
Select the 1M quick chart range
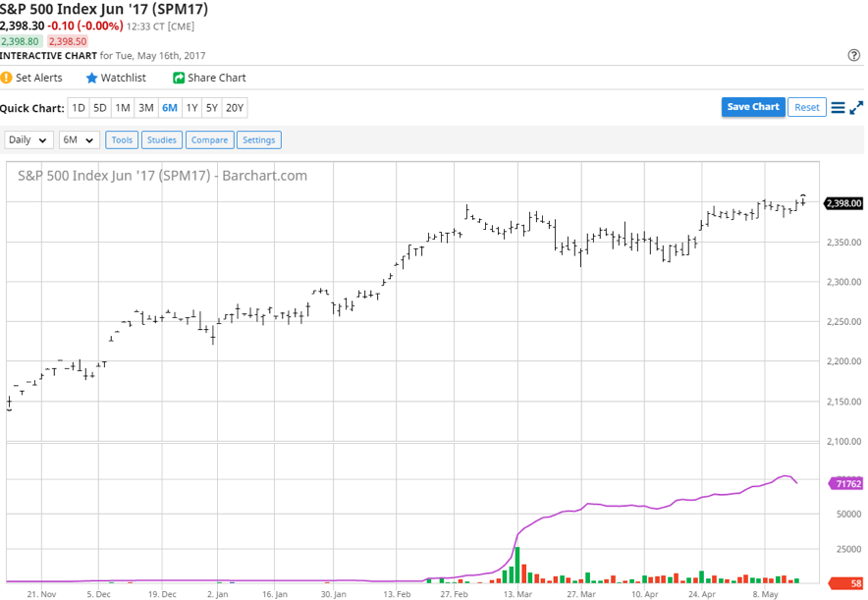click(123, 108)
